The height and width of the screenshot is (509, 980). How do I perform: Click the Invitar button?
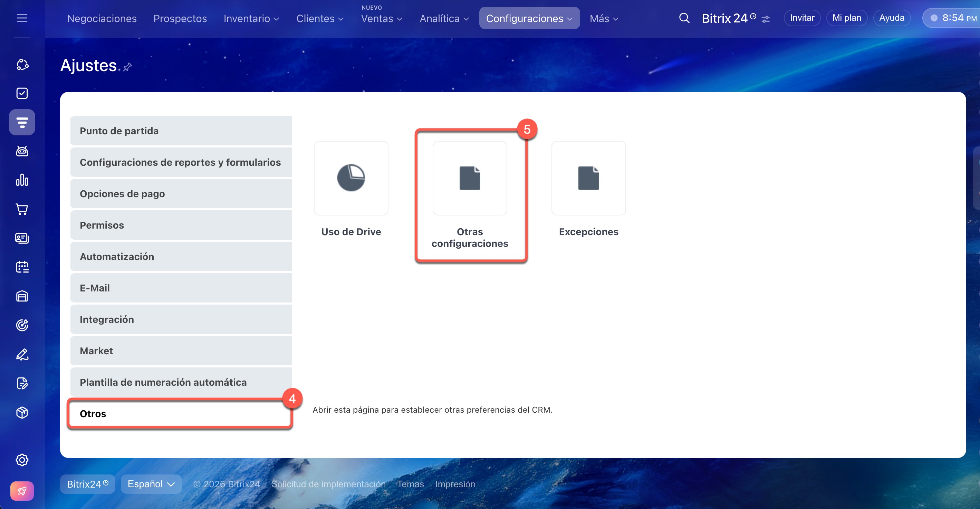[x=801, y=18]
